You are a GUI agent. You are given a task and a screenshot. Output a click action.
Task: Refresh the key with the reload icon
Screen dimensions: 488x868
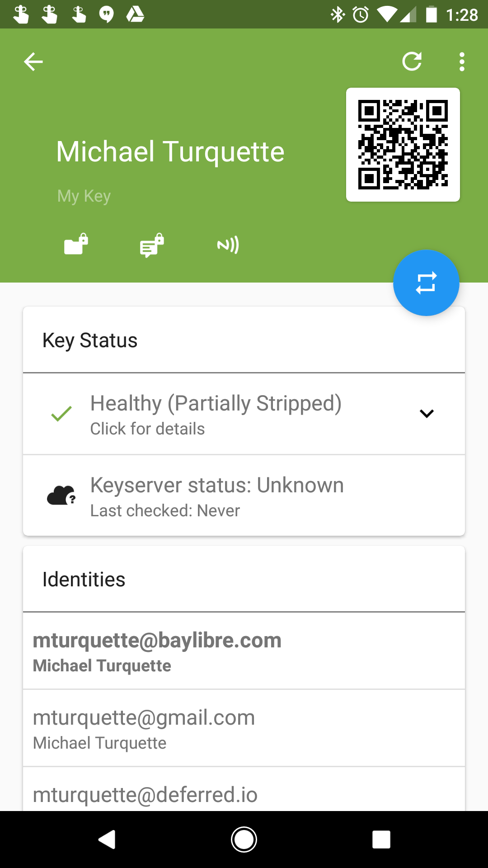coord(412,61)
